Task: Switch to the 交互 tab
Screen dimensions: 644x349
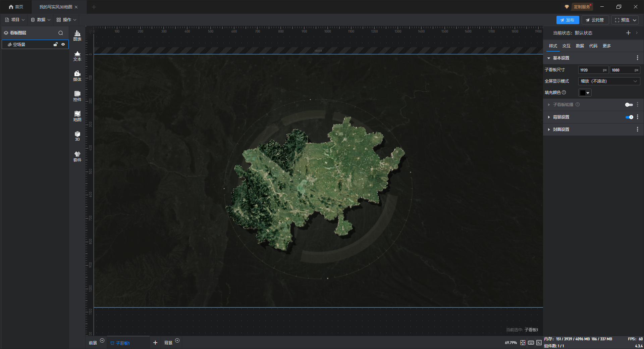Action: (566, 46)
